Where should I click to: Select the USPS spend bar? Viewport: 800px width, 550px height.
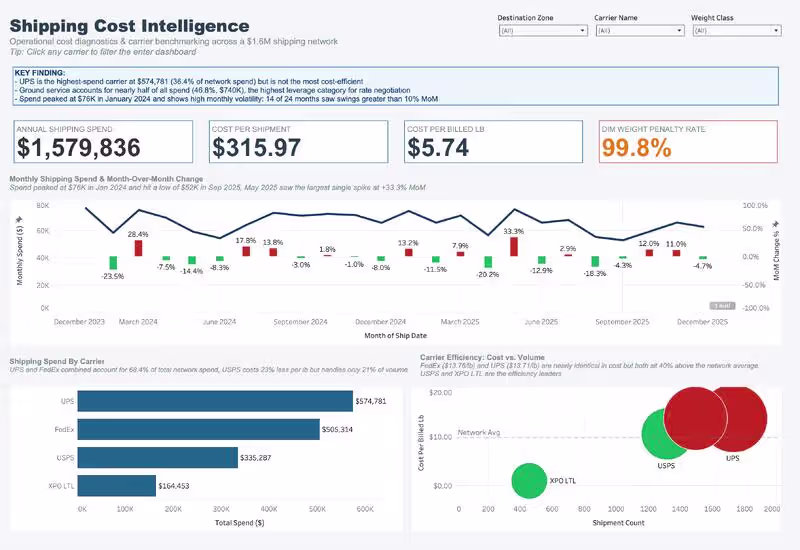click(158, 458)
